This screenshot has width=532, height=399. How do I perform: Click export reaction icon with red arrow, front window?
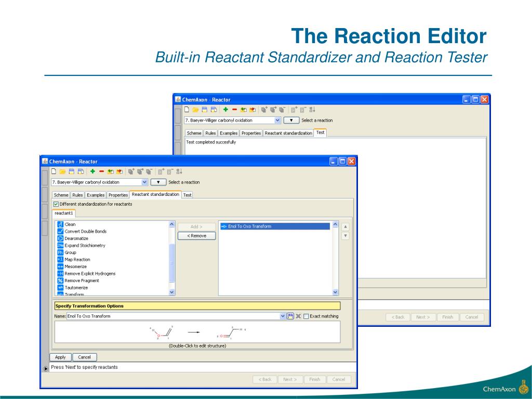pyautogui.click(x=119, y=171)
